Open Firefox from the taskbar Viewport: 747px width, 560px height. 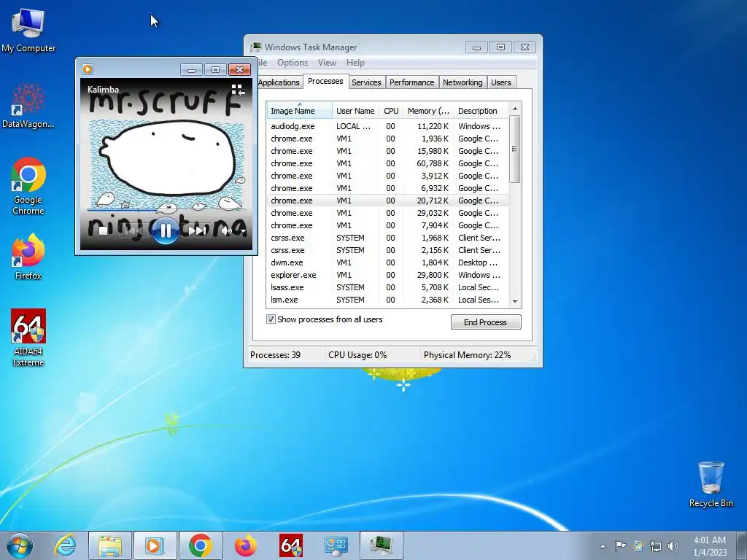pyautogui.click(x=245, y=545)
